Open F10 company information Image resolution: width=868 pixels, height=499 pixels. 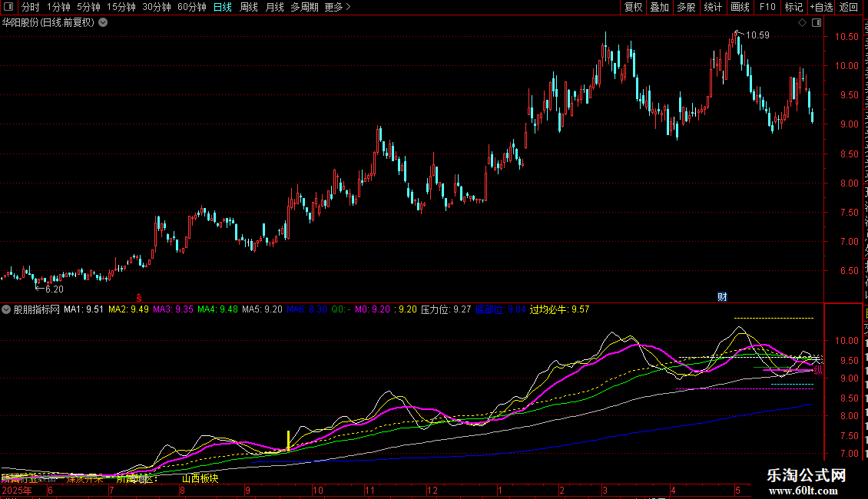pos(767,7)
